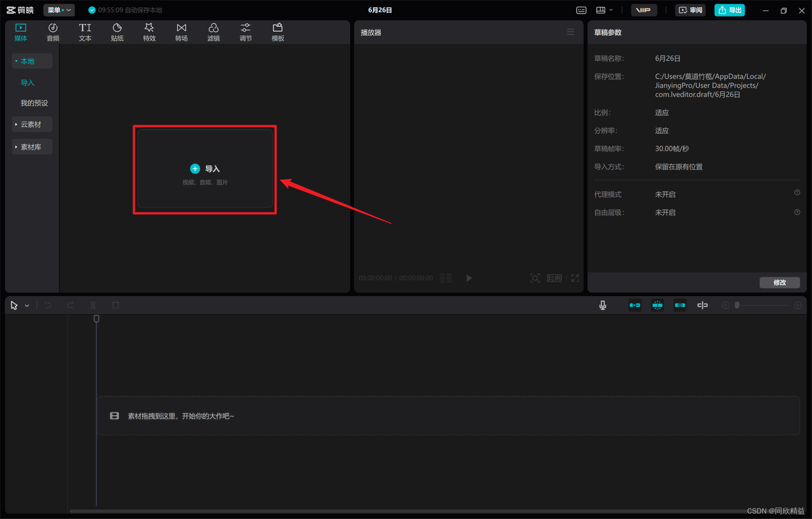The width and height of the screenshot is (812, 519).
Task: Click the player grid lines icon
Action: pyautogui.click(x=445, y=278)
